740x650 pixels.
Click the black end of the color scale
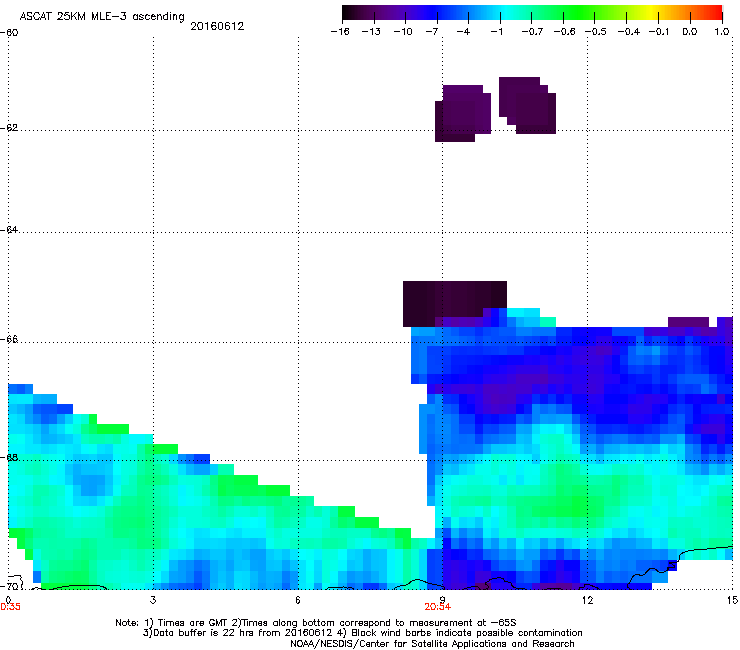[x=349, y=13]
